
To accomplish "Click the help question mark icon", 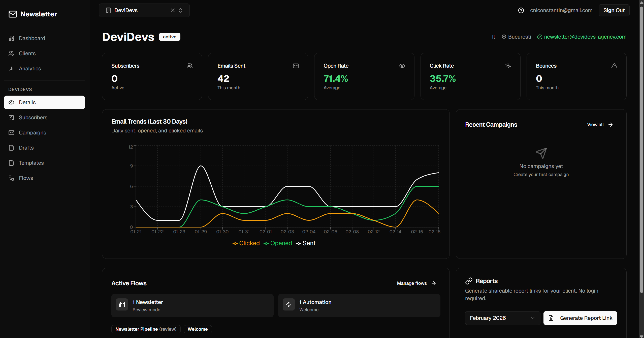I will (x=521, y=10).
